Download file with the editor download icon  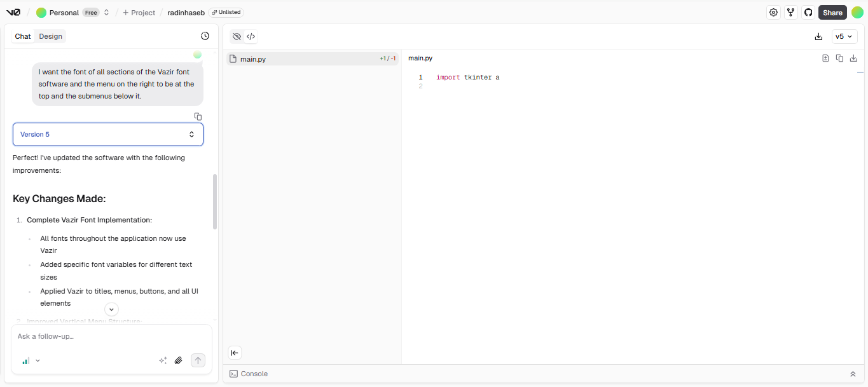coord(853,58)
